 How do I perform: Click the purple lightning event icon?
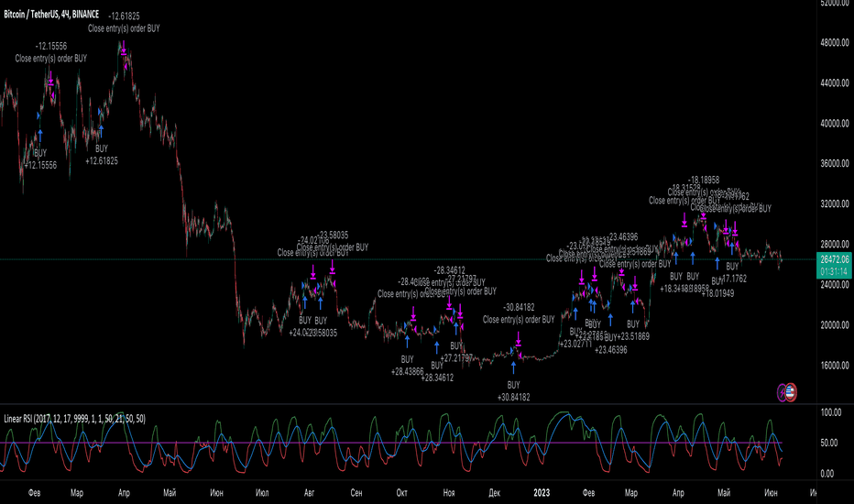[x=783, y=392]
